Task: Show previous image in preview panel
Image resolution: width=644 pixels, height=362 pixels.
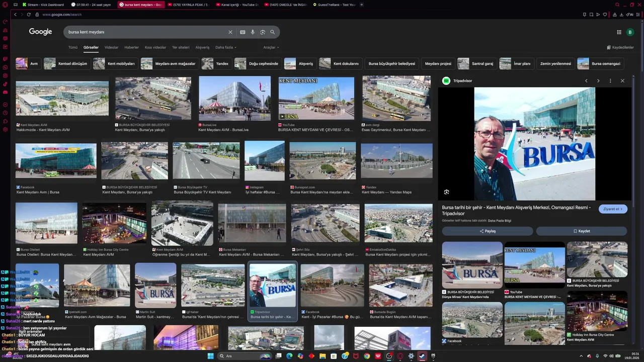Action: pos(586,80)
